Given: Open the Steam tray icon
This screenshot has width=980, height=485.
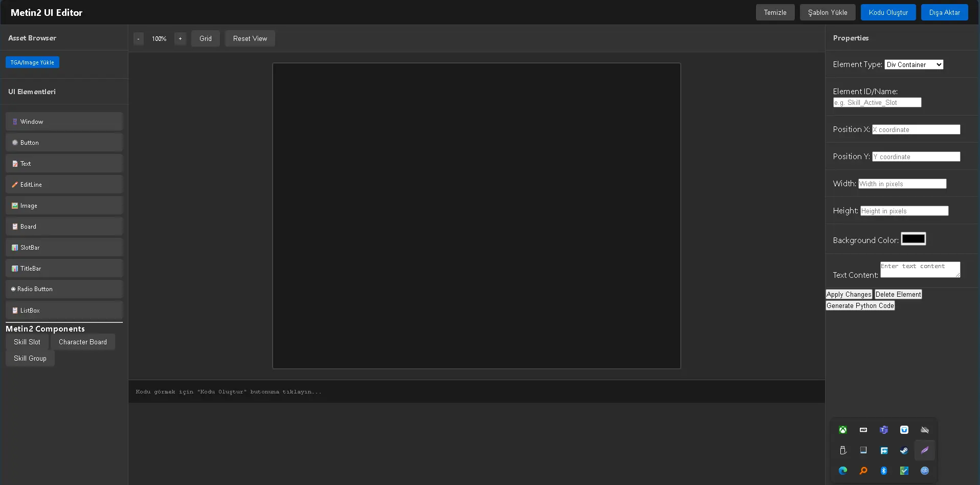Looking at the screenshot, I should [904, 450].
